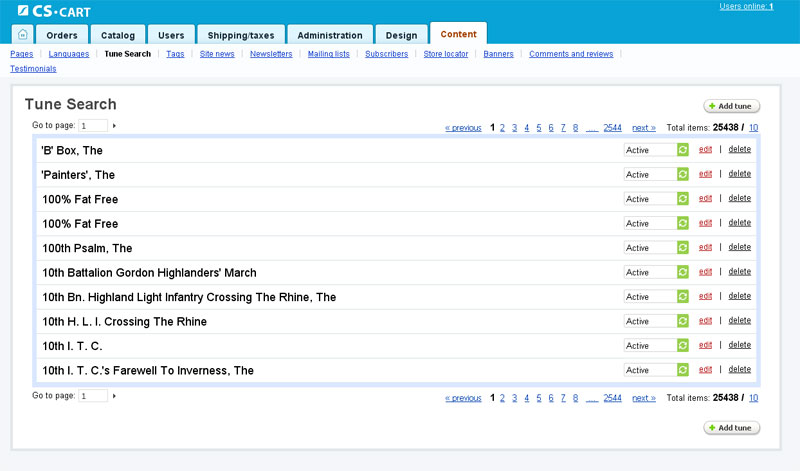Click green status icon for 100th Psalm row

[683, 248]
